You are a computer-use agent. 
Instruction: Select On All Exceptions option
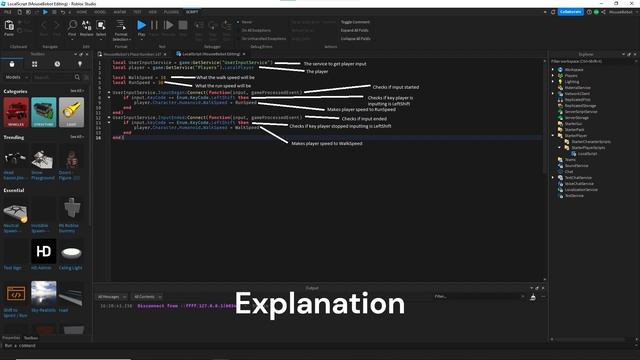[253, 30]
